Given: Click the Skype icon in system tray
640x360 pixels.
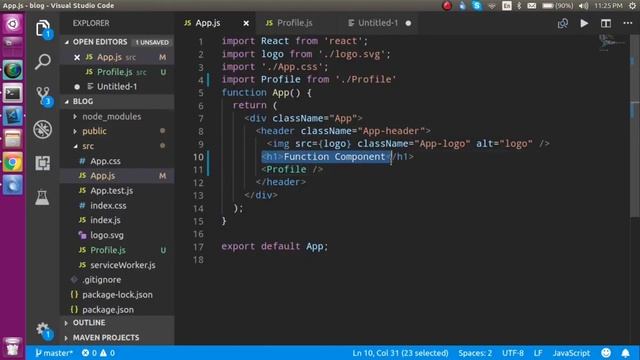Looking at the screenshot, I should (x=477, y=5).
